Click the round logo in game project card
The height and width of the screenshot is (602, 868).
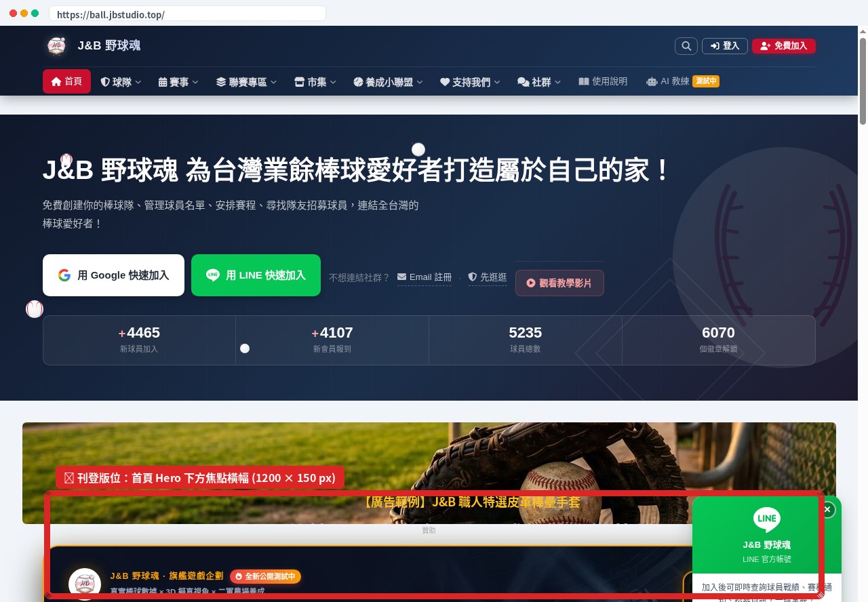(85, 584)
